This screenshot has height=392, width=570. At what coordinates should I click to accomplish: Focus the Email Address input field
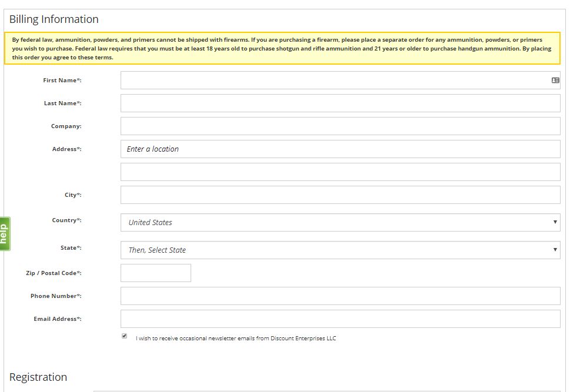[340, 319]
